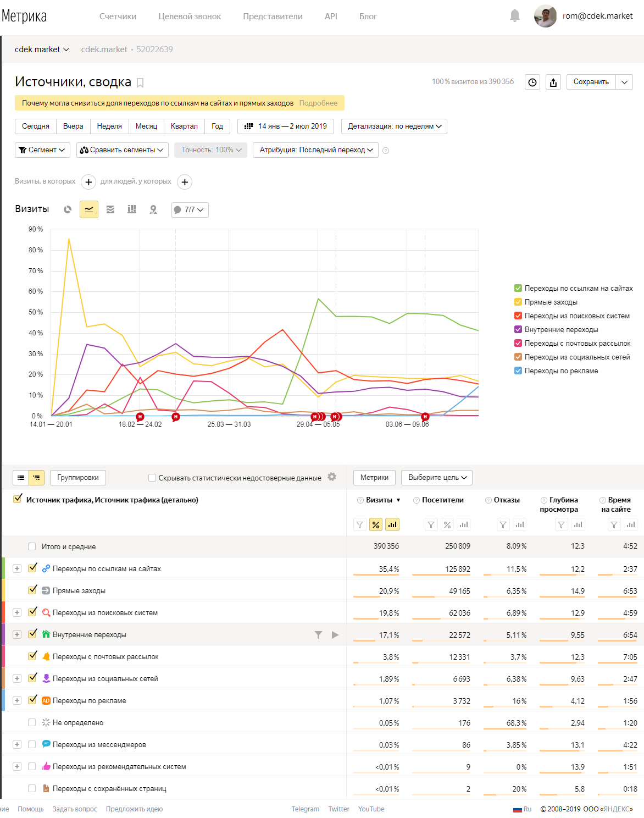
Task: Enable hiding statistically unreliable data
Action: point(152,478)
